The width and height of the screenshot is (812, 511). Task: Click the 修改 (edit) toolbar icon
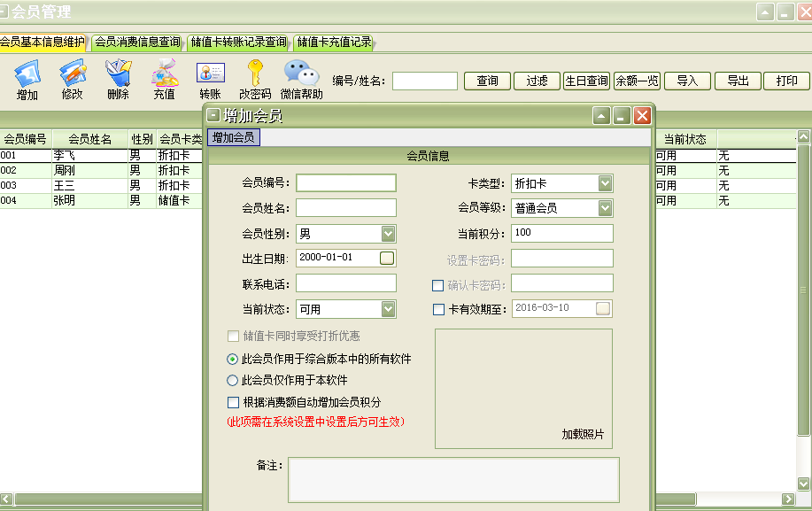pyautogui.click(x=72, y=74)
